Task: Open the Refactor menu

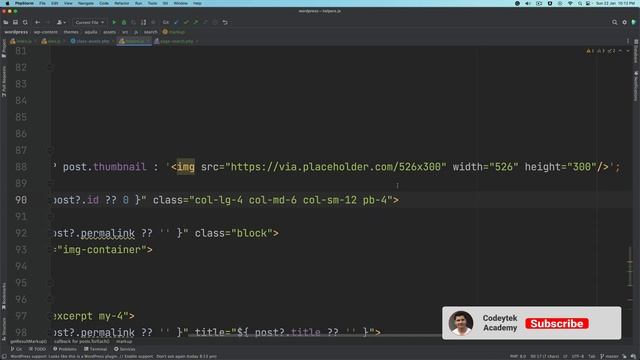Action: click(121, 3)
